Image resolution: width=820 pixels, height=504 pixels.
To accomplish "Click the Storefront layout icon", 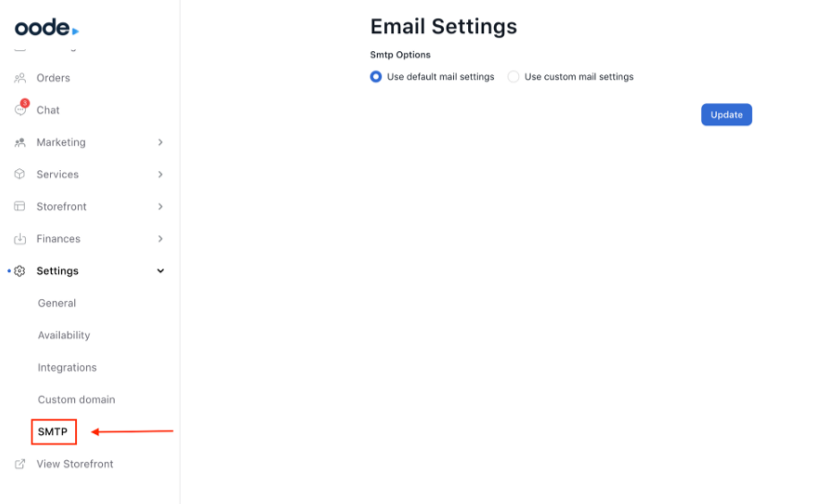I will tap(20, 207).
